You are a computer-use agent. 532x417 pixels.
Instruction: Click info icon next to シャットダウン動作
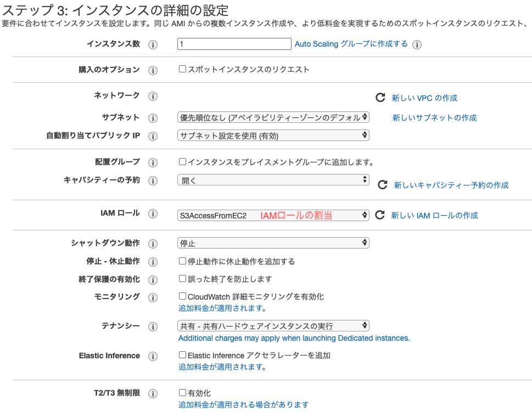coord(153,244)
